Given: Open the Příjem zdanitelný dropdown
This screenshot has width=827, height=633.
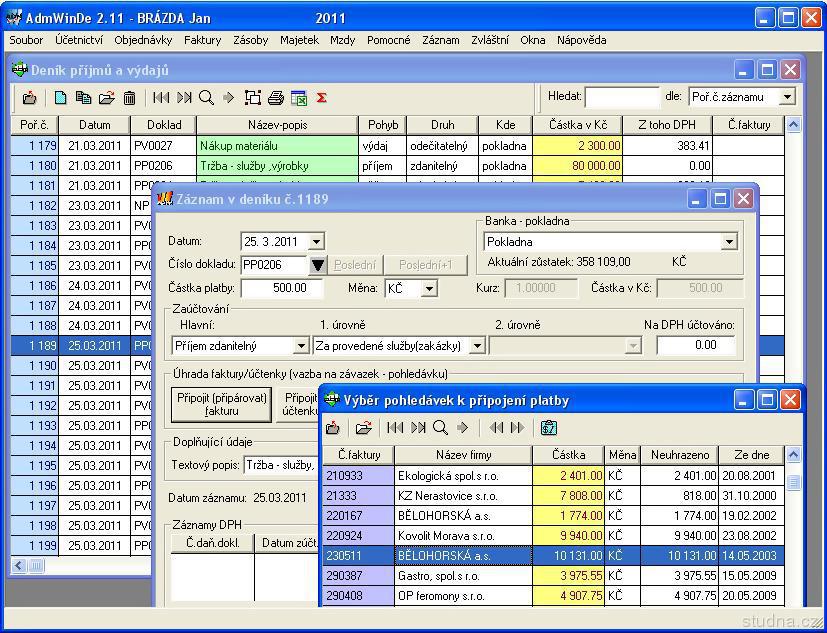Looking at the screenshot, I should pyautogui.click(x=300, y=346).
